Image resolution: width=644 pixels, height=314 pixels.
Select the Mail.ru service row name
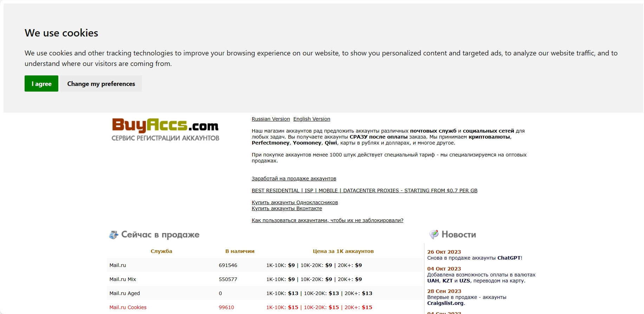(x=118, y=265)
